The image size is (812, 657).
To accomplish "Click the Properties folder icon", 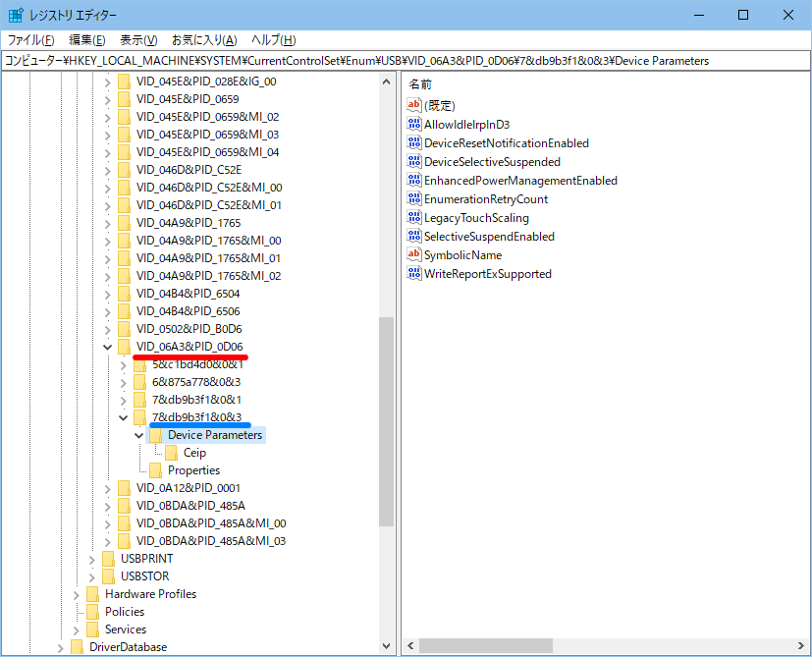I will pos(155,470).
